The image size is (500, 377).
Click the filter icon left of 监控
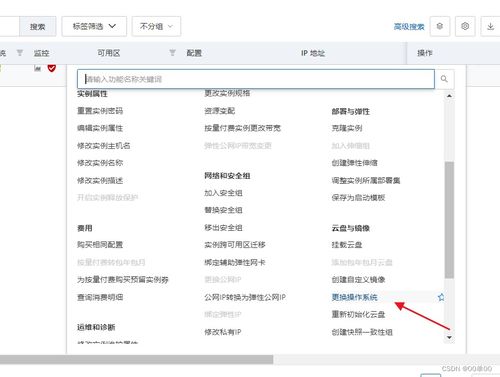[20, 53]
